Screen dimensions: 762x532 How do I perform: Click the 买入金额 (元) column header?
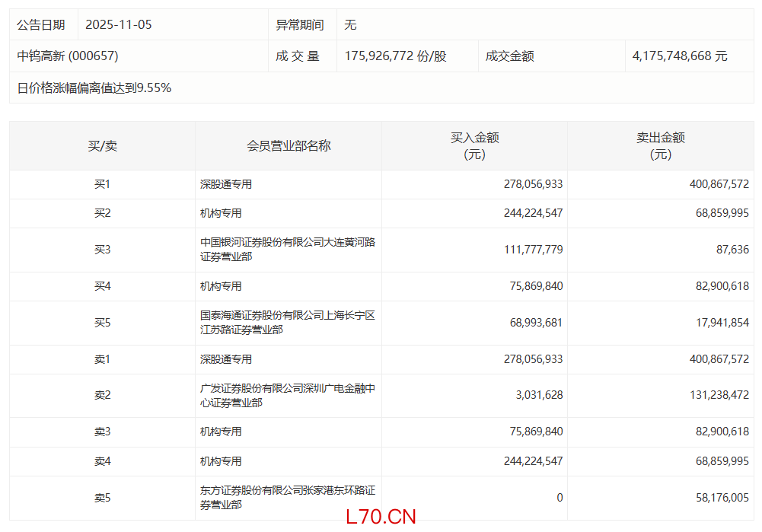pos(474,146)
